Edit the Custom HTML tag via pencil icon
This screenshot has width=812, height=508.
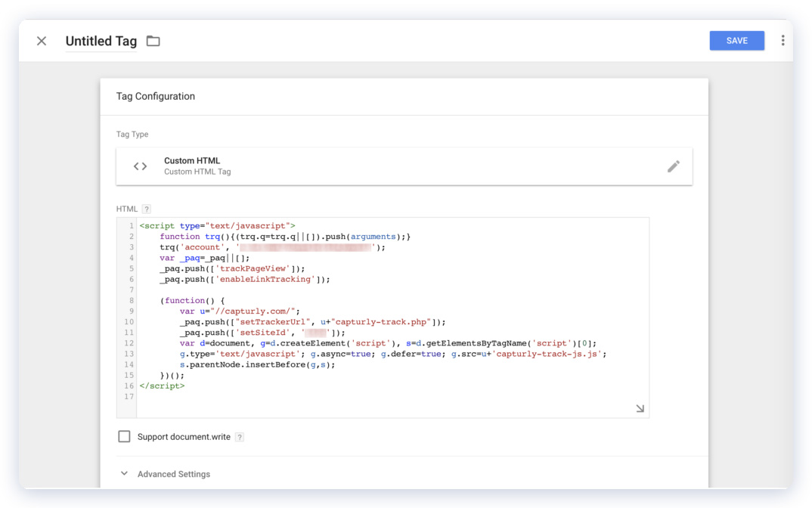[x=674, y=166]
